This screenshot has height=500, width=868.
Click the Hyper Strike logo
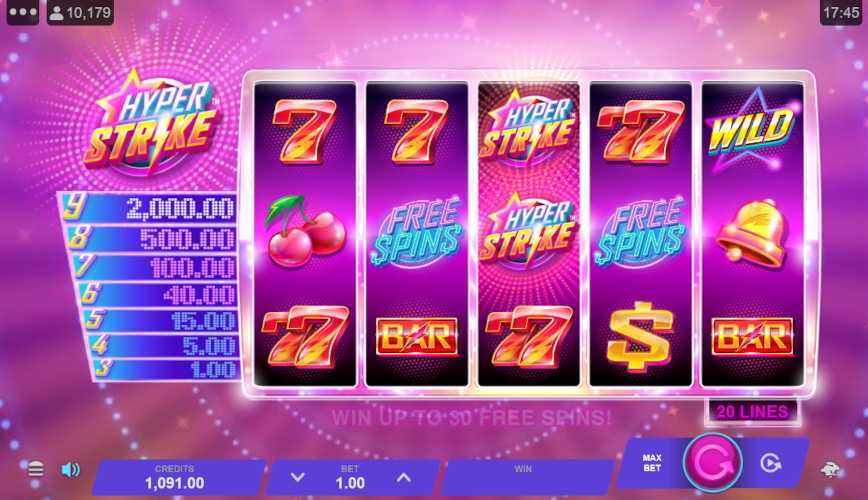tap(152, 123)
